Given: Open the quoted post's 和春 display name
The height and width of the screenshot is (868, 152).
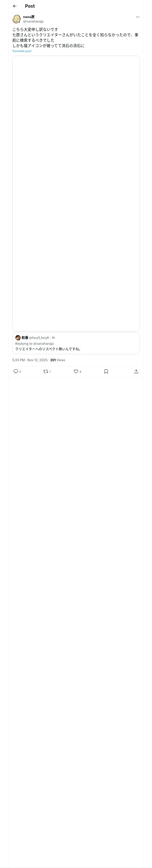Looking at the screenshot, I should (x=25, y=338).
